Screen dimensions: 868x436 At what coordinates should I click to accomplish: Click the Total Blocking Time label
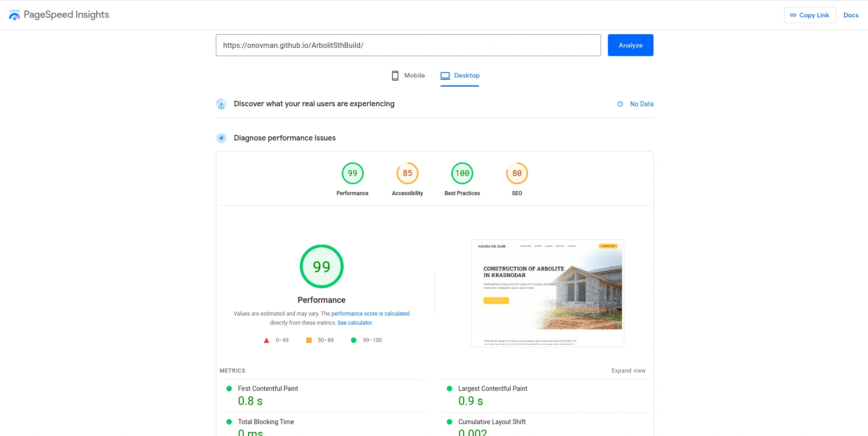click(x=266, y=422)
